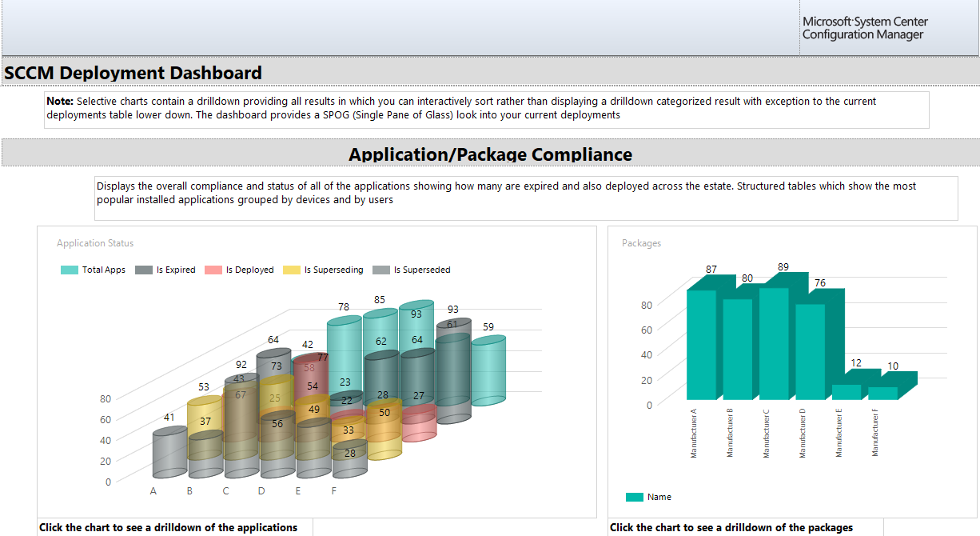Select the Manufacturer B bar labeled 80
This screenshot has height=536, width=980.
coord(738,350)
